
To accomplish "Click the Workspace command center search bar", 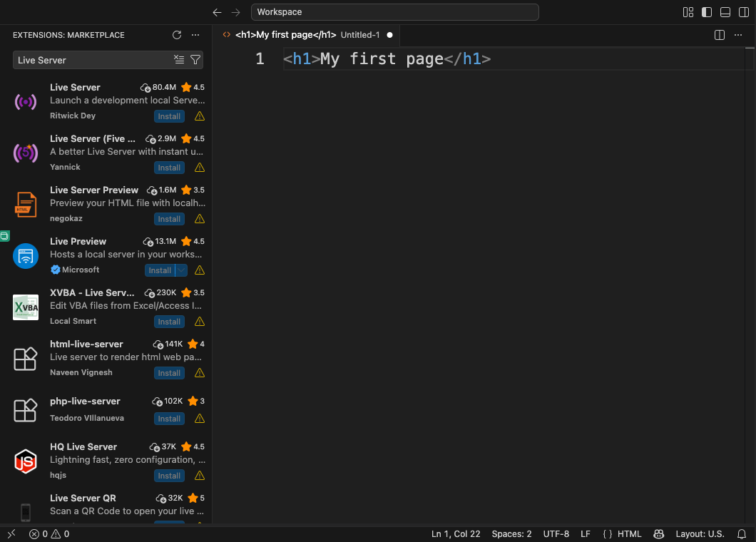I will pos(395,12).
